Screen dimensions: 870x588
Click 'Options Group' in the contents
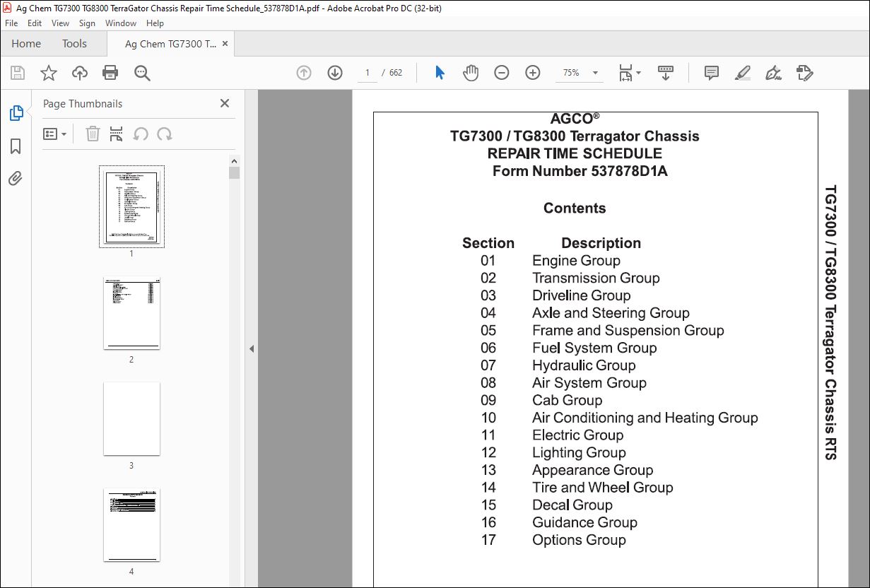[579, 540]
